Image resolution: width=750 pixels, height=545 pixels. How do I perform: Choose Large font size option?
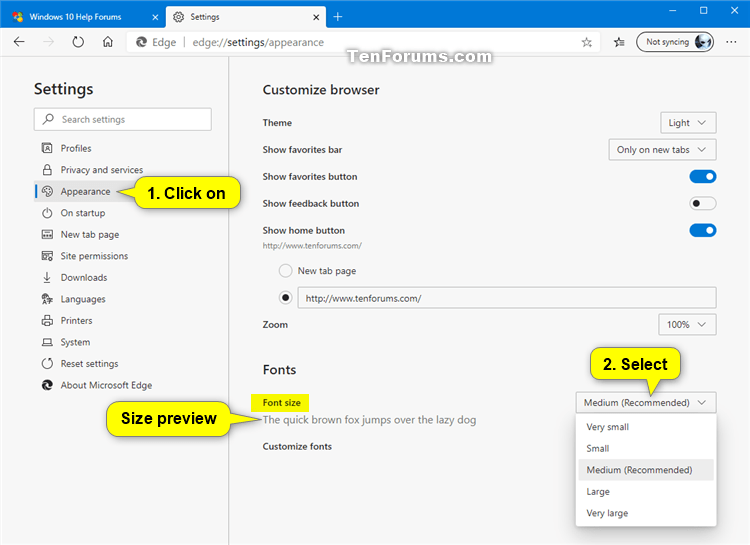[646, 491]
